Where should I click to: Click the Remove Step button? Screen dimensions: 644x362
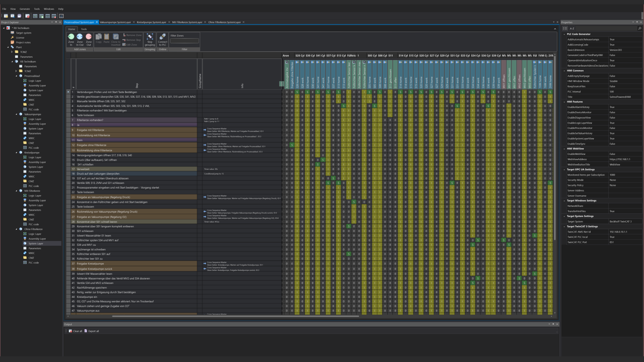coord(131,40)
